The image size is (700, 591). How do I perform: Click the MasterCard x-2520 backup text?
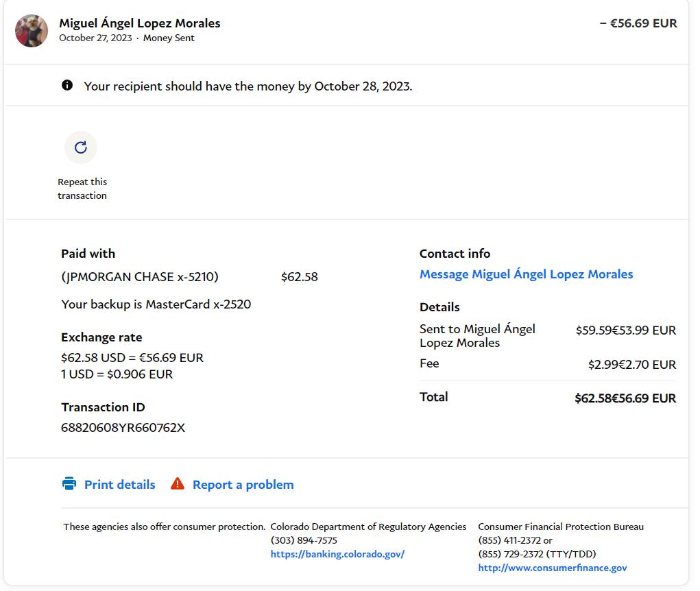tap(156, 304)
